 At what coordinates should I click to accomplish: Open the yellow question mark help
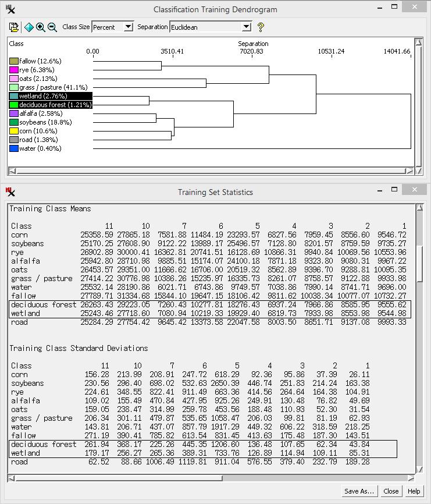261,27
